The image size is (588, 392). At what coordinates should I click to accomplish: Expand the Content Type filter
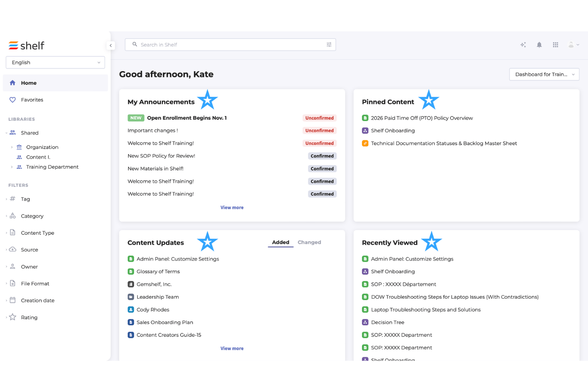point(6,233)
